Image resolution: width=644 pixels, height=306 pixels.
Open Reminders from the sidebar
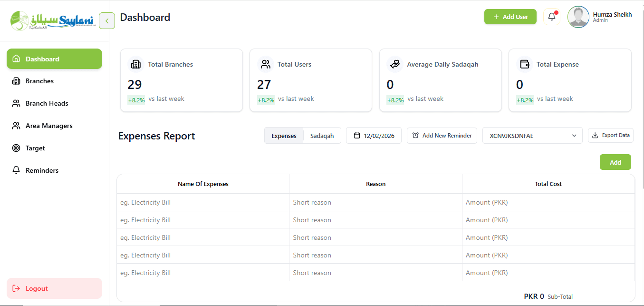16,170
